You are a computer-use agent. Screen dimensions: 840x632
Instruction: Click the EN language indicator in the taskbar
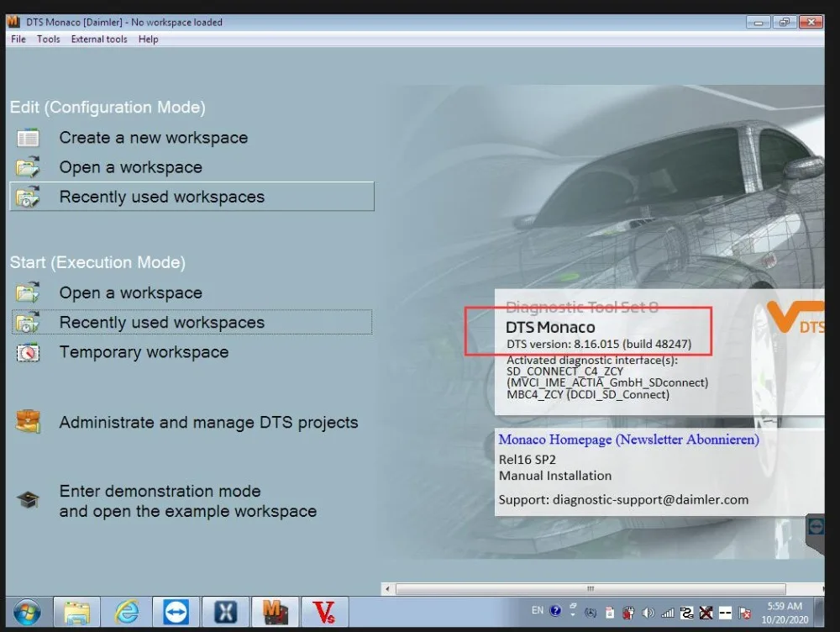point(538,610)
